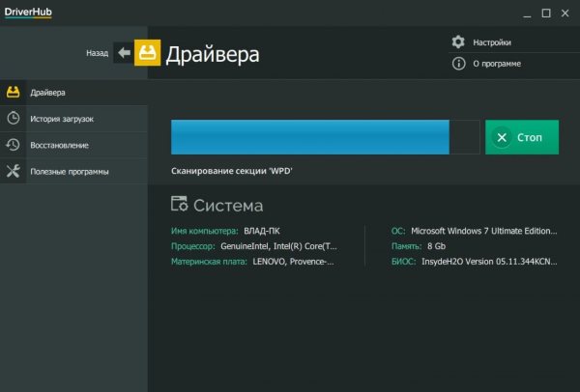This screenshot has width=580, height=392.
Task: Click the Полезные программы tools icon
Action: [14, 171]
